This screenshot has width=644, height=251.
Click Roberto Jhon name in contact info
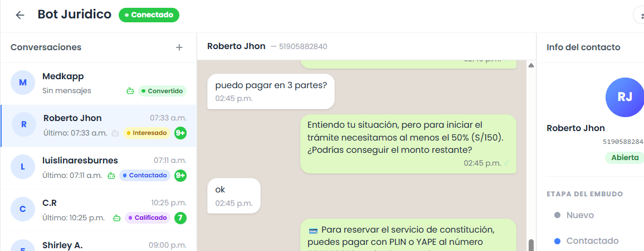[576, 128]
